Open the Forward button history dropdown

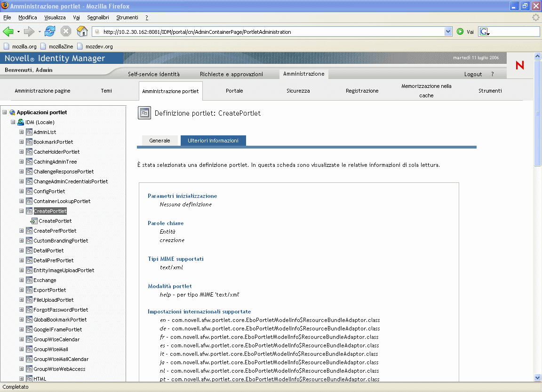coord(40,32)
